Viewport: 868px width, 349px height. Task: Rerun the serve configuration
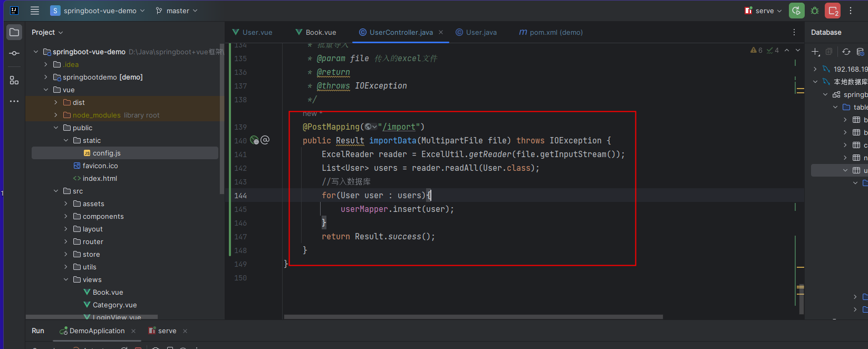(797, 11)
